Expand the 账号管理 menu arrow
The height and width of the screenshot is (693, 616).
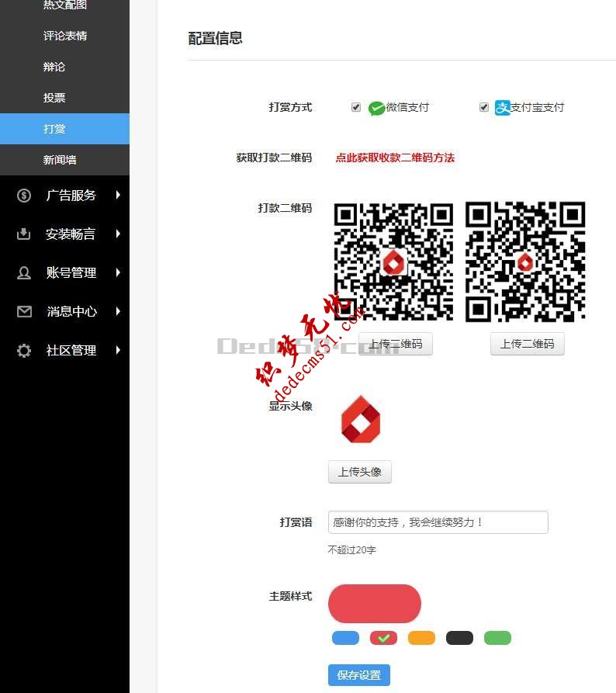point(118,272)
